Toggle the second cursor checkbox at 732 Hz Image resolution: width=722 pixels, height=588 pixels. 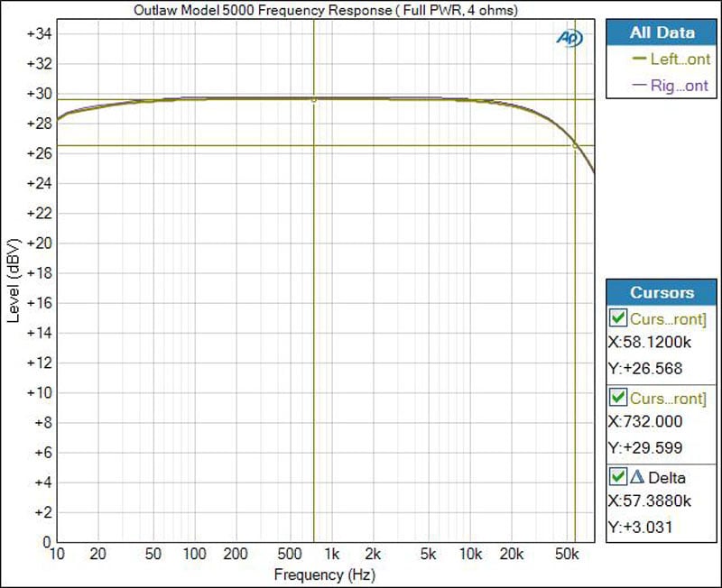[x=618, y=398]
